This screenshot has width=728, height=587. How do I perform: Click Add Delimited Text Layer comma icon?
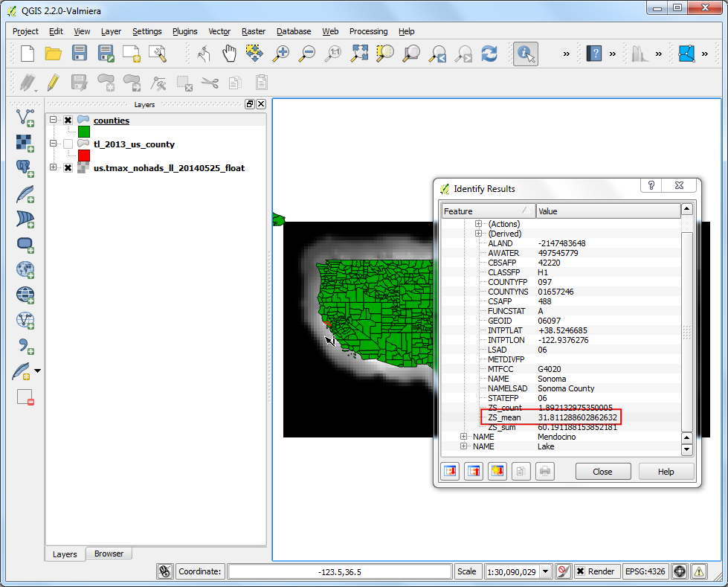pos(25,346)
